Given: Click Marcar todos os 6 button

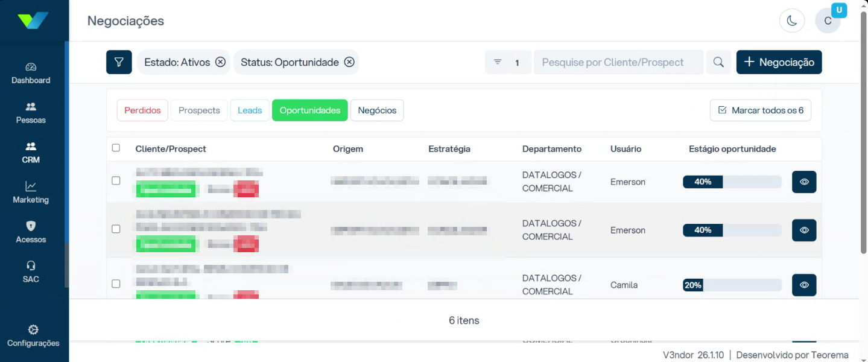Looking at the screenshot, I should (x=761, y=110).
